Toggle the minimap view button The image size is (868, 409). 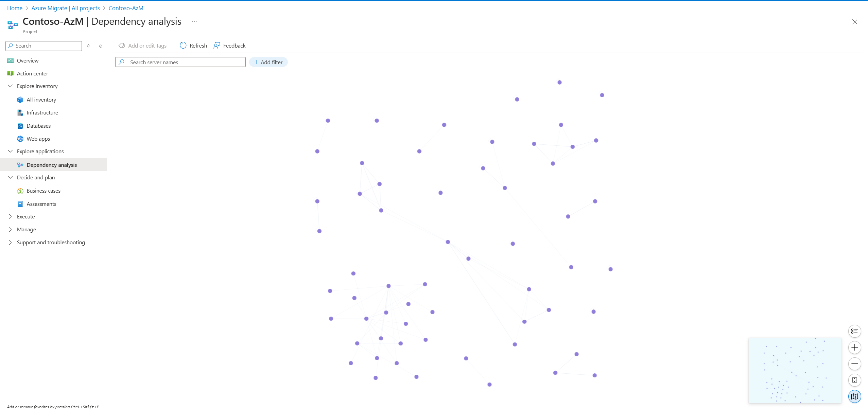tap(854, 396)
